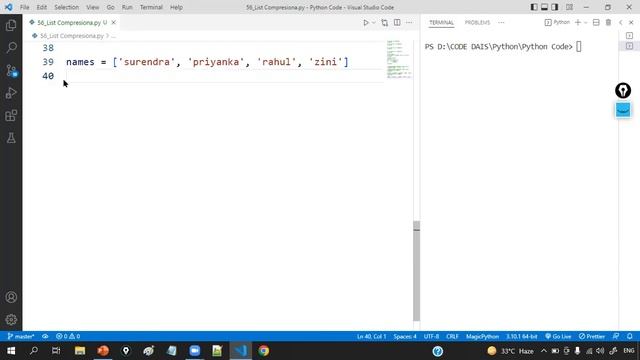The width and height of the screenshot is (640, 360).
Task: Customize layout icon in title bar
Action: 569,7
